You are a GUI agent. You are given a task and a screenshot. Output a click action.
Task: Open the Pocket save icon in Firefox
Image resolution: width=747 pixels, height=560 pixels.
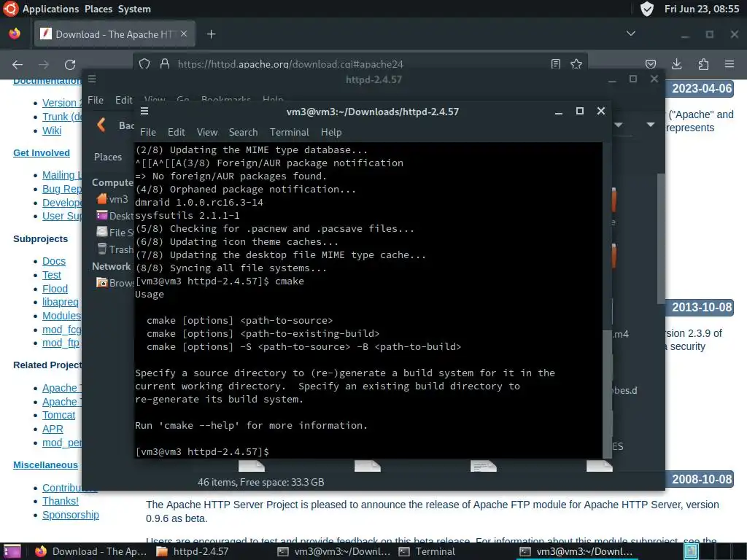tap(650, 64)
